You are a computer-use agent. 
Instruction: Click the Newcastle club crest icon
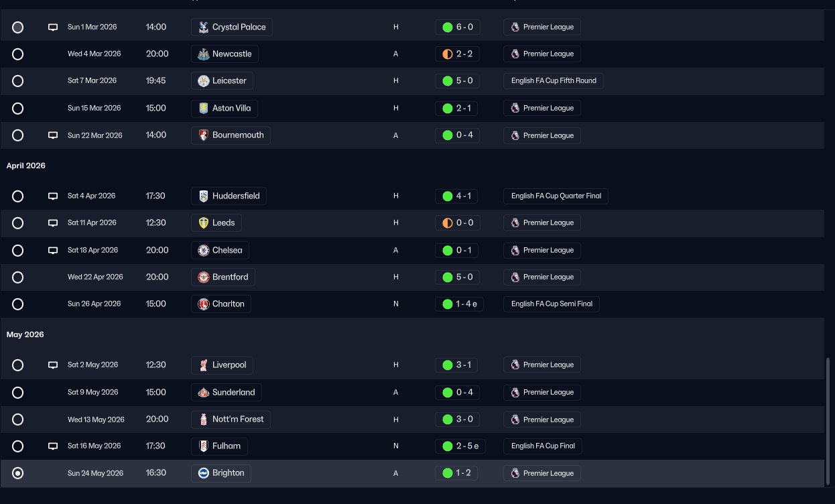[204, 54]
